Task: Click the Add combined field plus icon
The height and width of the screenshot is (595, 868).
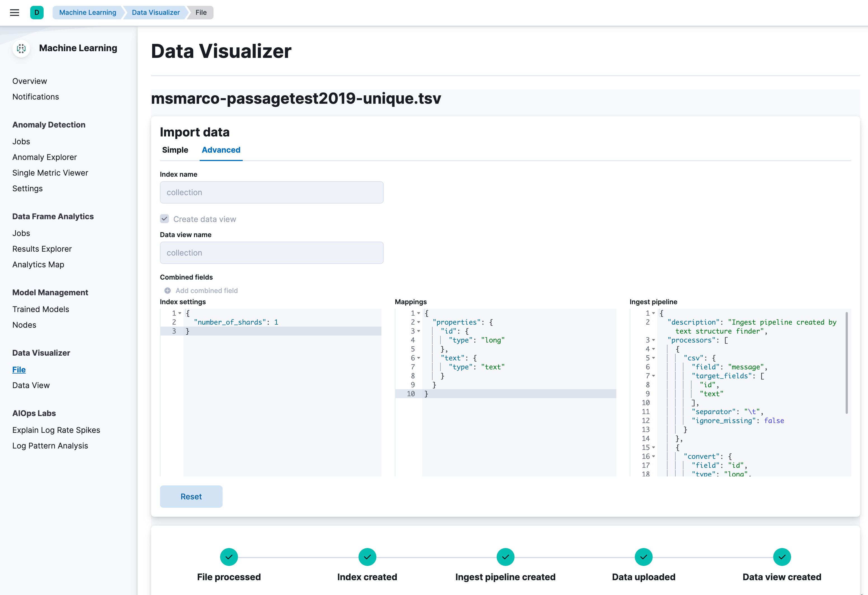Action: tap(167, 290)
